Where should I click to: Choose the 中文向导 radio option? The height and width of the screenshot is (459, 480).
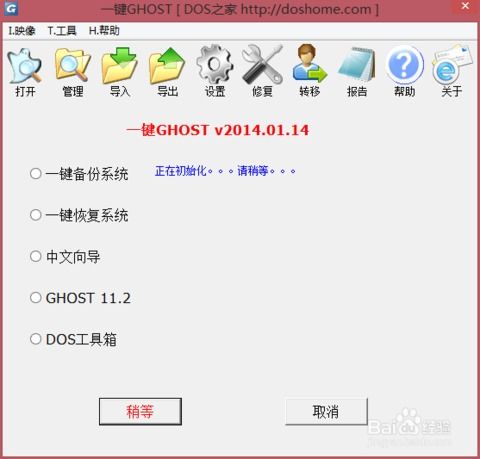36,256
